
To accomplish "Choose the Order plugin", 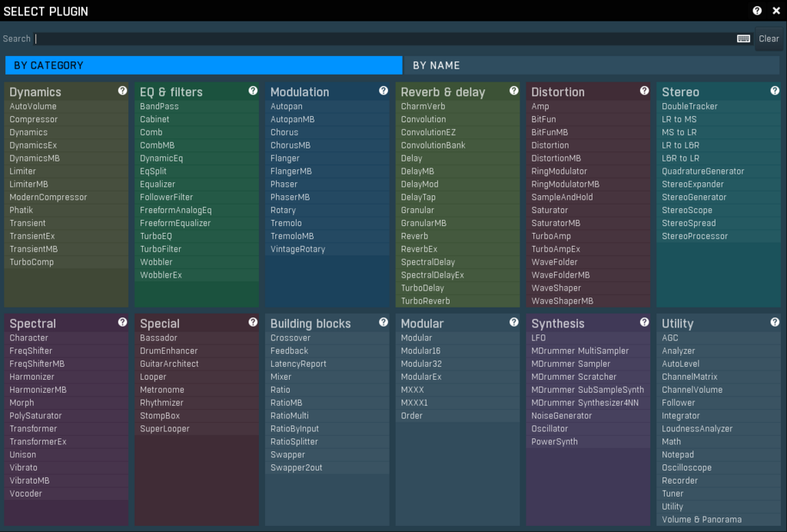I will pyautogui.click(x=458, y=416).
